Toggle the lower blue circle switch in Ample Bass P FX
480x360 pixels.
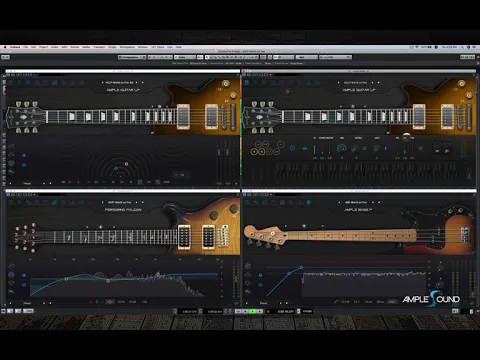(260, 285)
